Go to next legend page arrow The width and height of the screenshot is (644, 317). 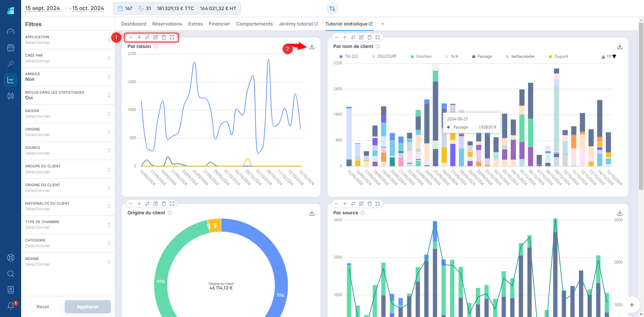(x=614, y=57)
